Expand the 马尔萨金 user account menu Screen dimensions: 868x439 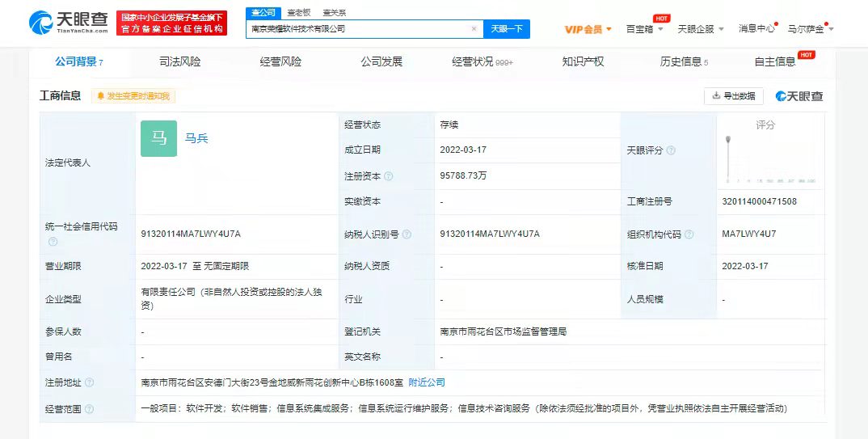pos(811,29)
